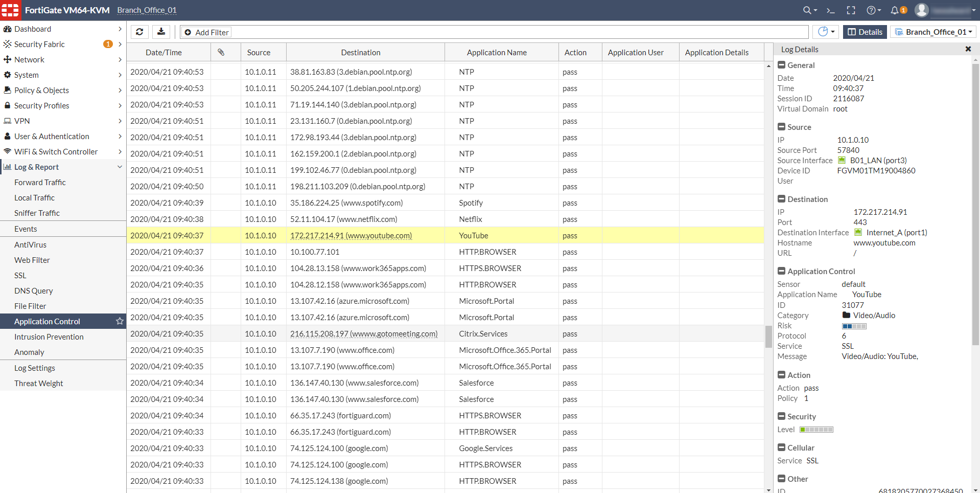The height and width of the screenshot is (493, 980).
Task: Click the attachment column paperclip icon
Action: point(221,52)
